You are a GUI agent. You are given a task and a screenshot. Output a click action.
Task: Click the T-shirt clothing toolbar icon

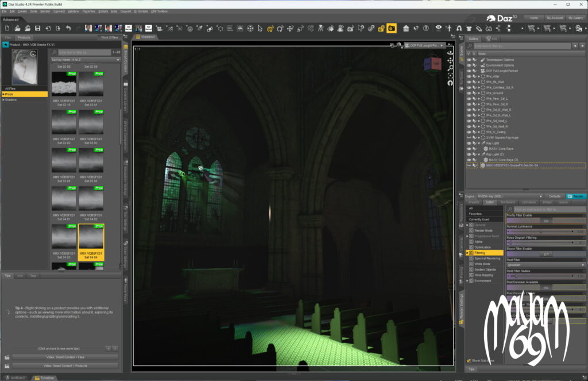point(469,29)
